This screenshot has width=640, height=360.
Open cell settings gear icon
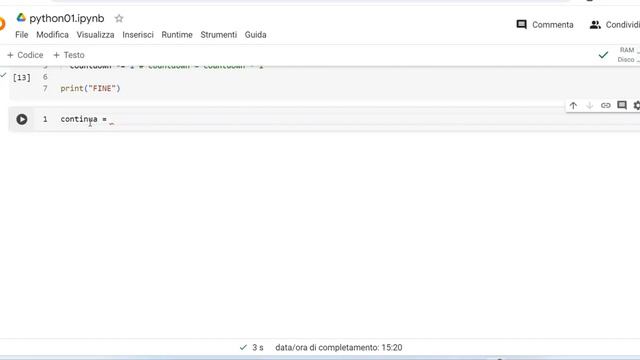(x=637, y=105)
